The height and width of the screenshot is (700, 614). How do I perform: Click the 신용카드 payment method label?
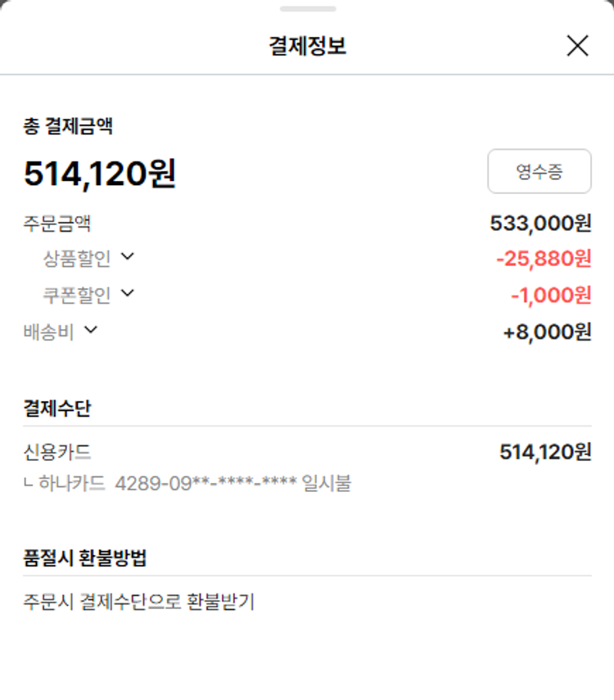click(x=57, y=452)
